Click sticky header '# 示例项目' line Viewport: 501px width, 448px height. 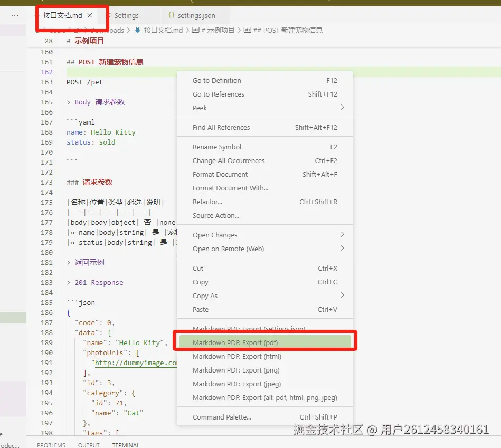coord(86,41)
